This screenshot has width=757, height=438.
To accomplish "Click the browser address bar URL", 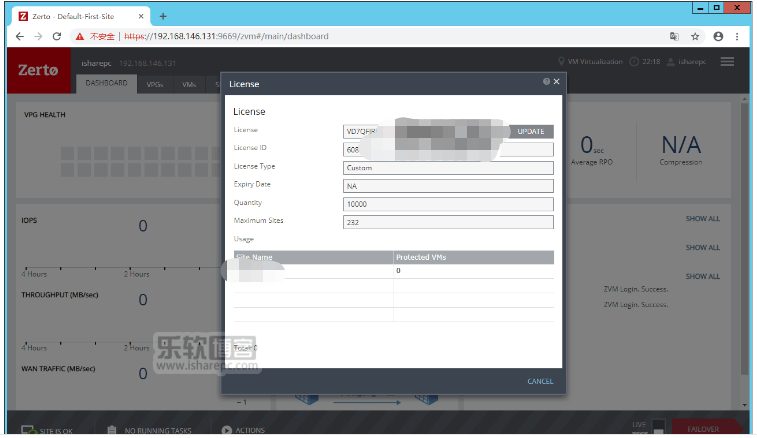I will pos(226,36).
